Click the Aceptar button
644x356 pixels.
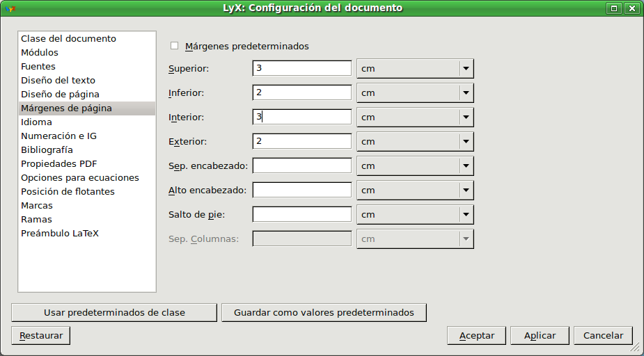477,336
